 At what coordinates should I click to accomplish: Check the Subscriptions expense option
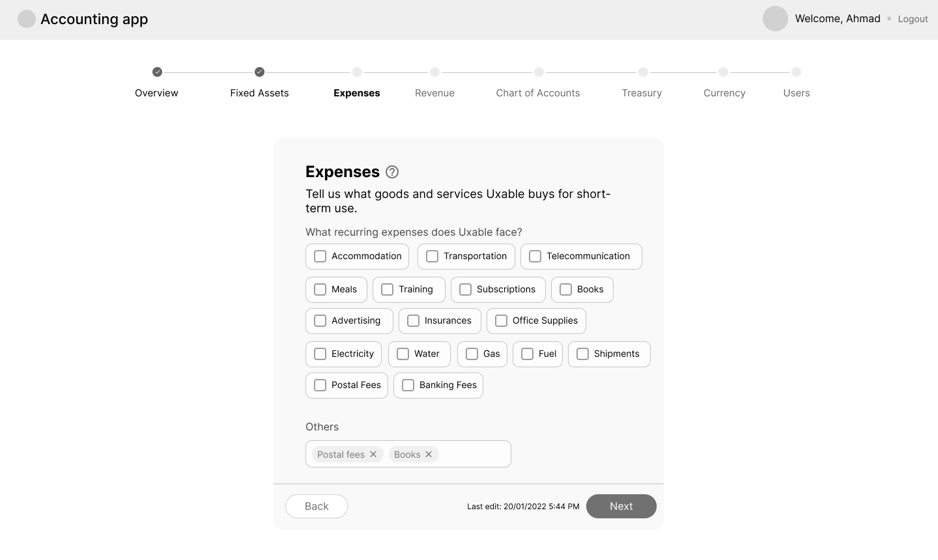(465, 289)
